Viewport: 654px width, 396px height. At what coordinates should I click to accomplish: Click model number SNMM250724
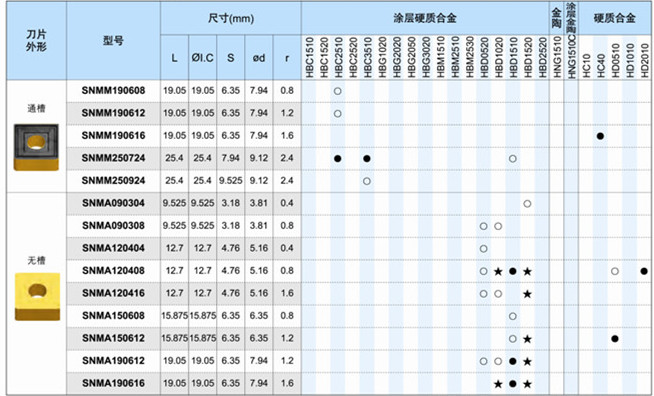pos(113,158)
